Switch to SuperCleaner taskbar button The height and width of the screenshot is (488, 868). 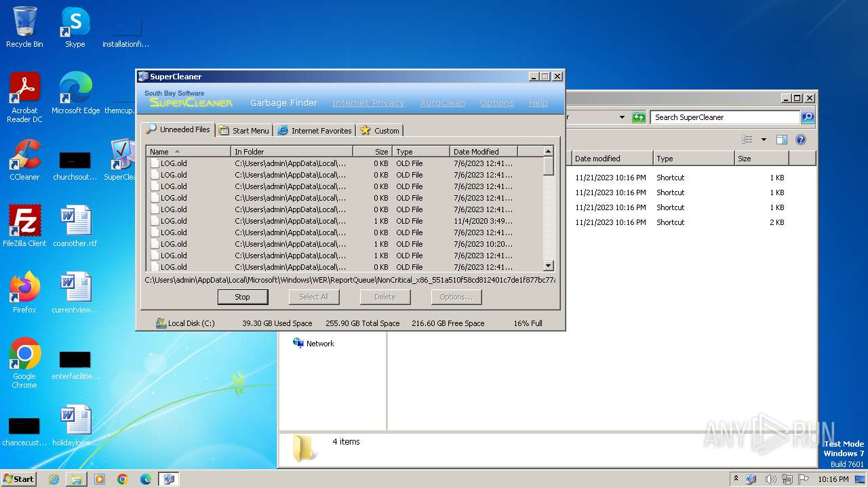pyautogui.click(x=169, y=479)
